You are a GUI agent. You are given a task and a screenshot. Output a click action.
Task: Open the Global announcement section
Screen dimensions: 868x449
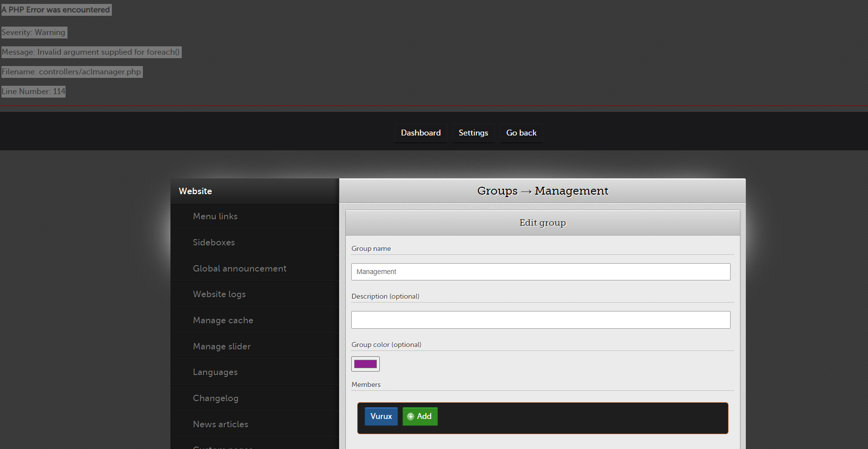[240, 268]
